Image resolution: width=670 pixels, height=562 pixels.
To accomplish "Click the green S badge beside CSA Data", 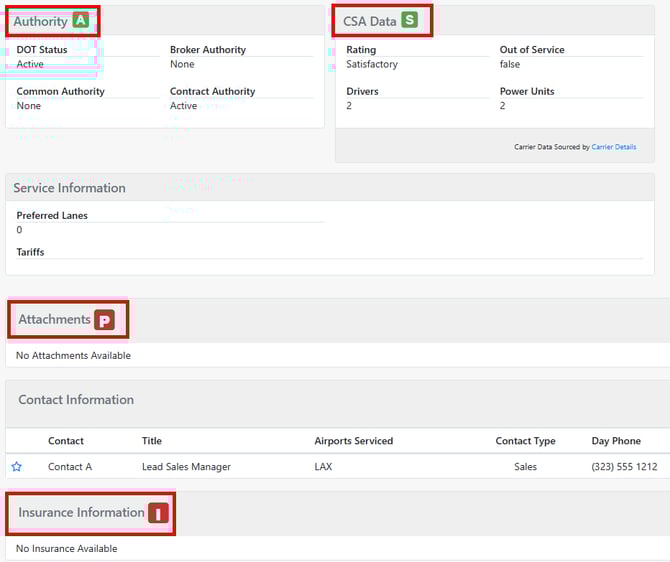I will pos(409,20).
